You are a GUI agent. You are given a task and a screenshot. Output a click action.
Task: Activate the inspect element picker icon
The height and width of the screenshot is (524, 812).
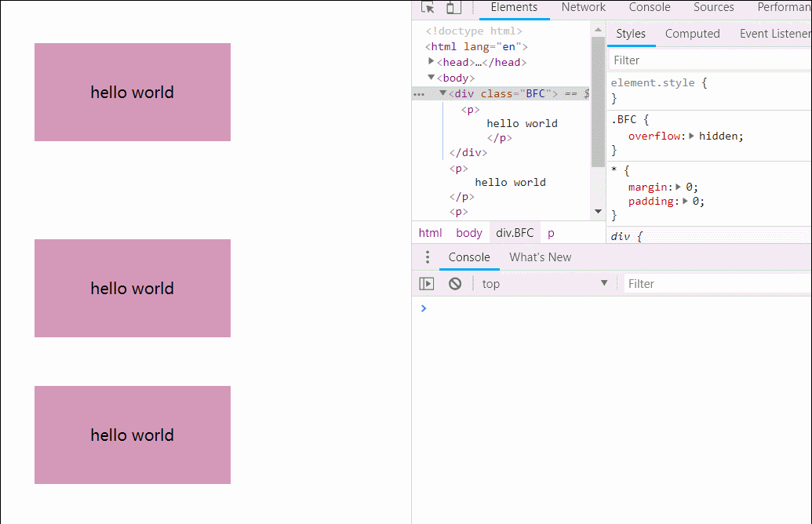[428, 8]
